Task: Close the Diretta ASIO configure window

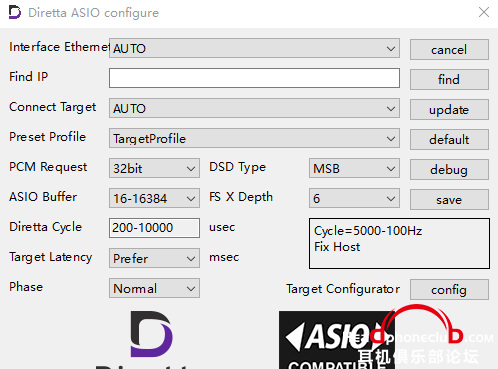Action: pos(484,12)
